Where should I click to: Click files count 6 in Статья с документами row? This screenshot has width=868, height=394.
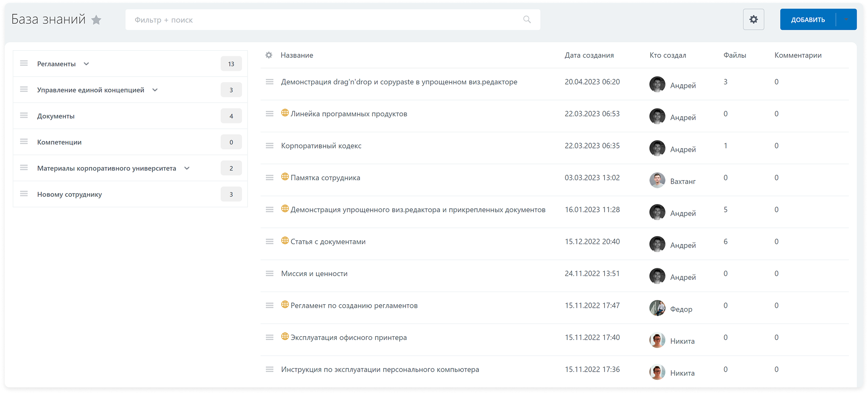point(726,242)
